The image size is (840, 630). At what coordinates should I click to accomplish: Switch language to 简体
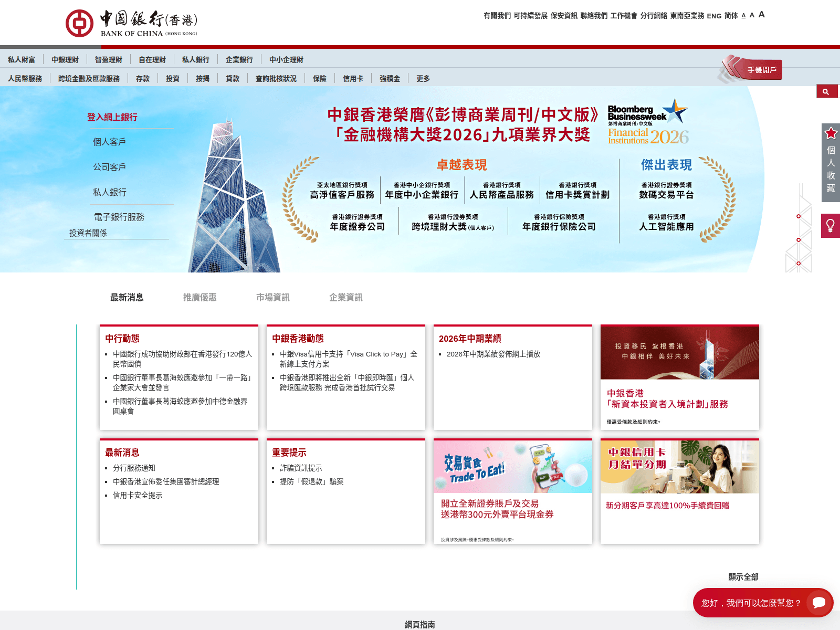pyautogui.click(x=731, y=16)
